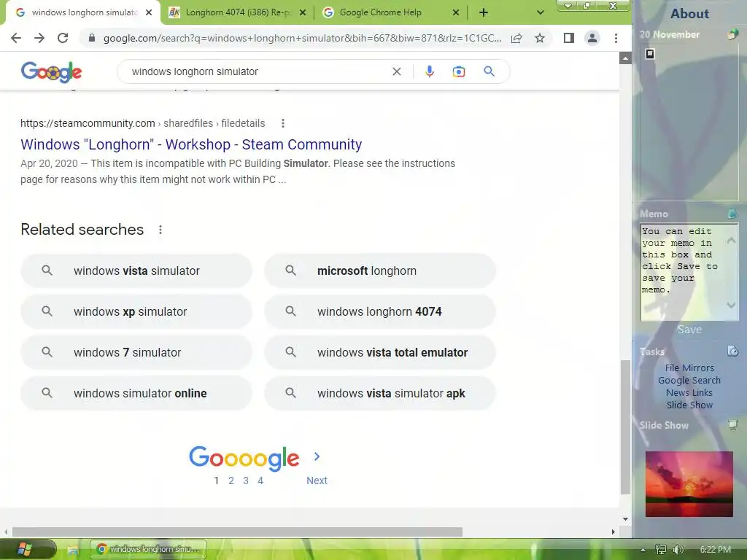
Task: Click the vertical scrollbar down arrow
Action: click(x=625, y=519)
